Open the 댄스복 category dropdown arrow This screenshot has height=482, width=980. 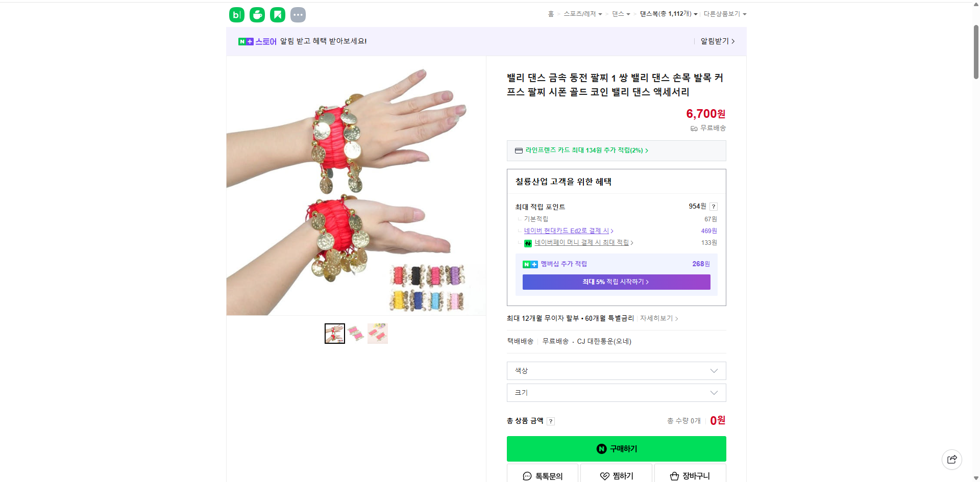(x=696, y=14)
